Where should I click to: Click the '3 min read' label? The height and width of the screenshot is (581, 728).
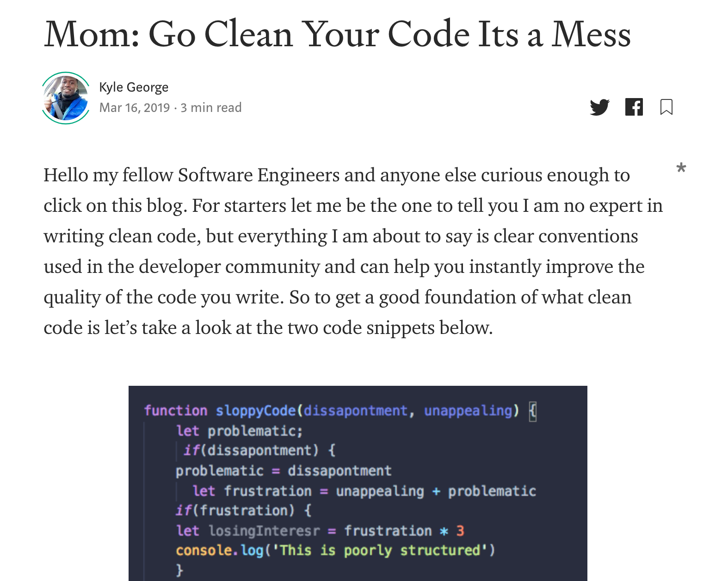click(211, 108)
